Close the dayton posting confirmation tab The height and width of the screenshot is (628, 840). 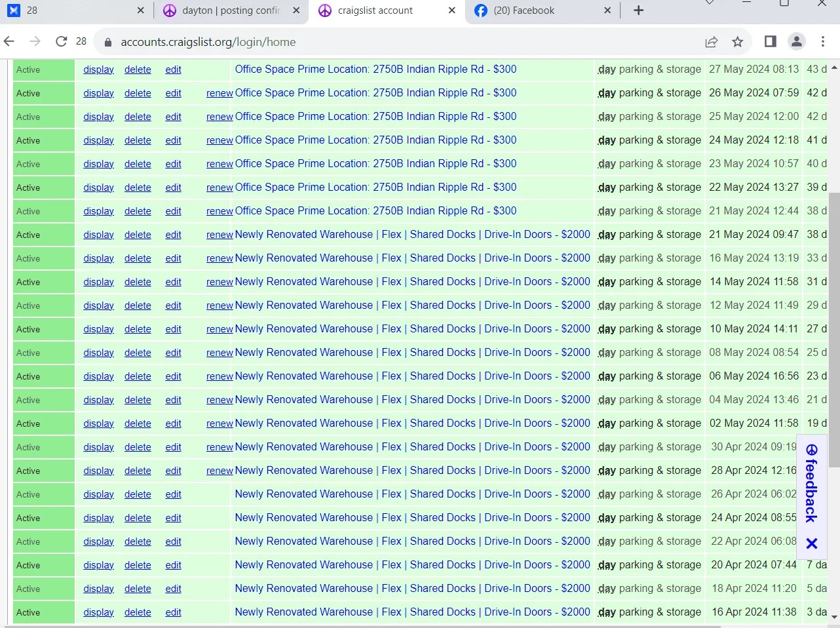[296, 10]
